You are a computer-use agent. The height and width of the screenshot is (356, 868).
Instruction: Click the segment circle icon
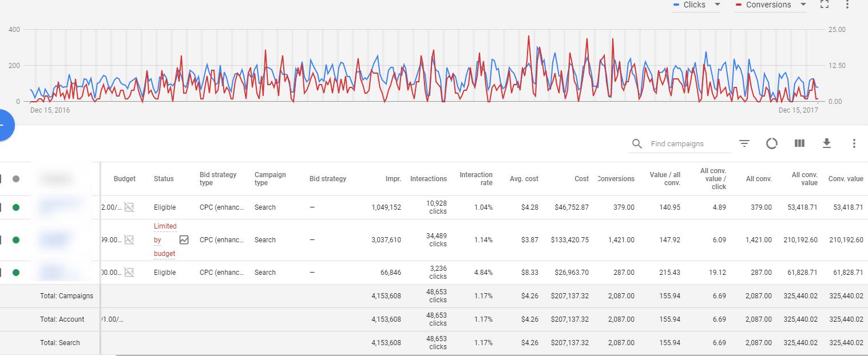click(772, 143)
